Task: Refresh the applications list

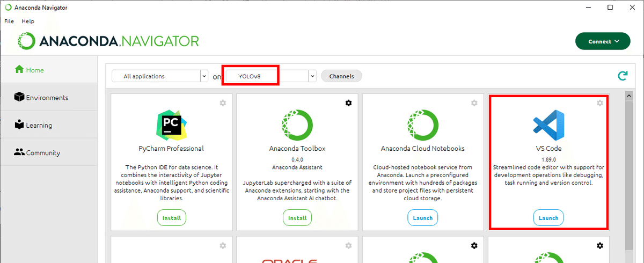Action: click(x=623, y=76)
